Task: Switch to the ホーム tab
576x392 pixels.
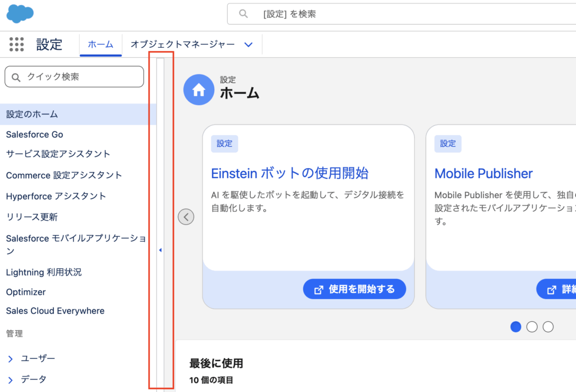Action: (x=101, y=44)
